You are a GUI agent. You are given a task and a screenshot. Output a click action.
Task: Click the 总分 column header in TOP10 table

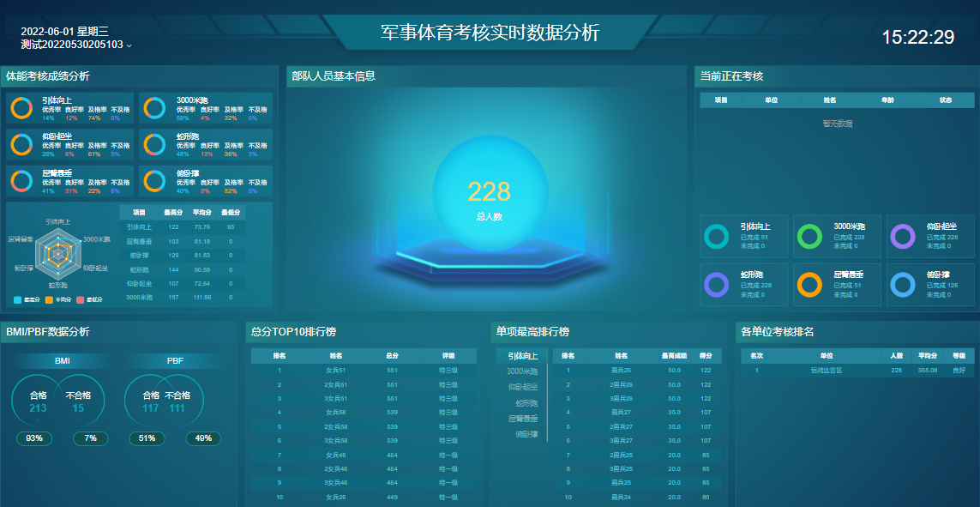(392, 355)
